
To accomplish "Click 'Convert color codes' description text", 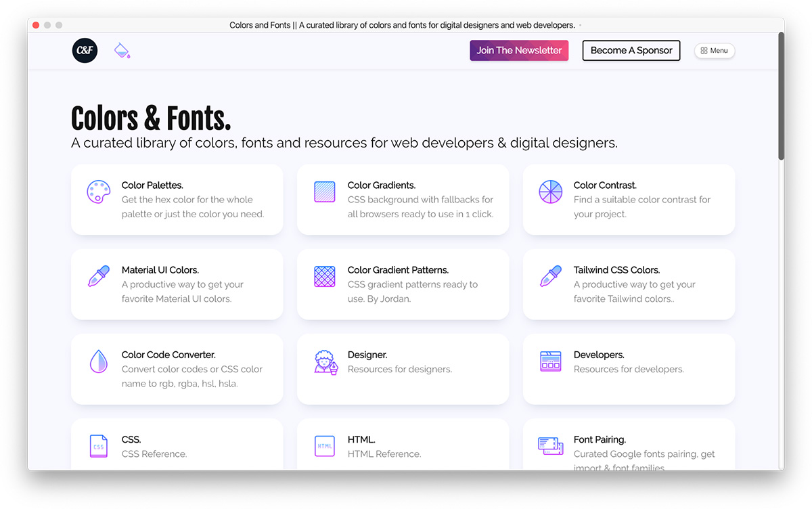I will (192, 376).
